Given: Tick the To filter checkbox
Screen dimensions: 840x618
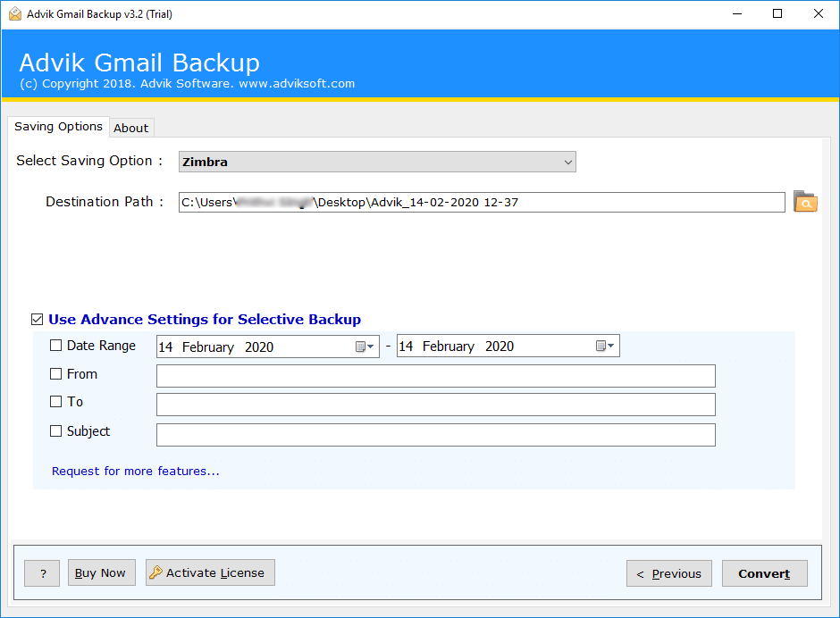Looking at the screenshot, I should click(x=55, y=402).
